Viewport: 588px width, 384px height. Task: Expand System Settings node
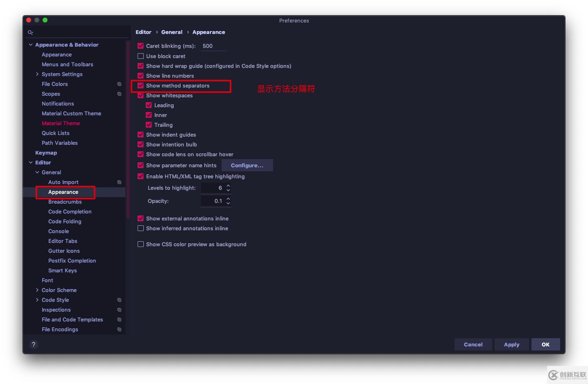[37, 74]
